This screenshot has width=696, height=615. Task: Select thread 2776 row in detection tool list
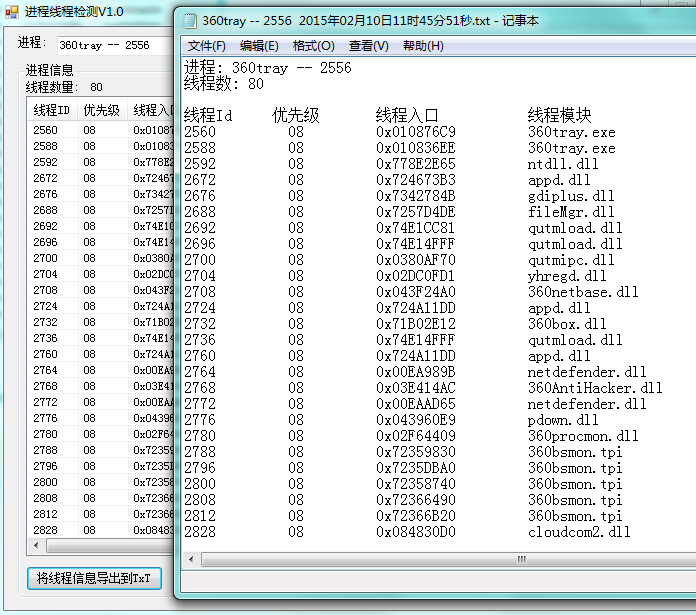101,418
